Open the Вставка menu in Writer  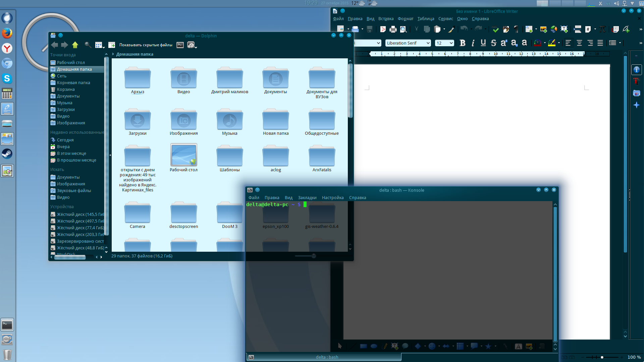pos(386,19)
